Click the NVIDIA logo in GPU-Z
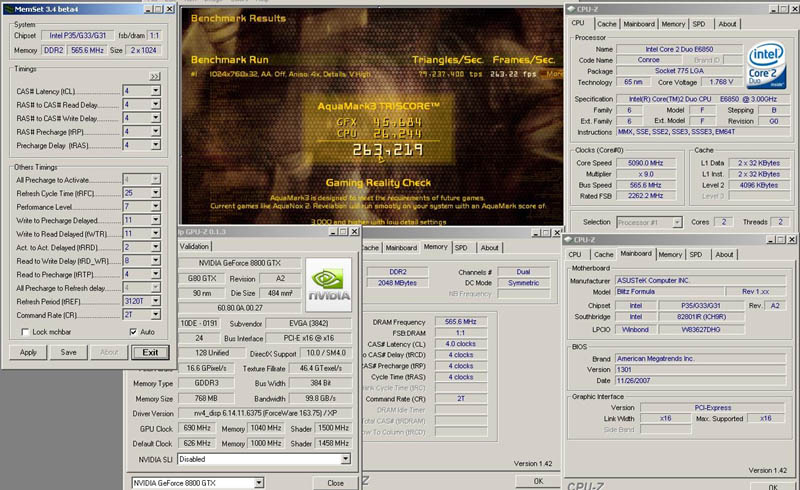800x490 pixels. (x=329, y=285)
